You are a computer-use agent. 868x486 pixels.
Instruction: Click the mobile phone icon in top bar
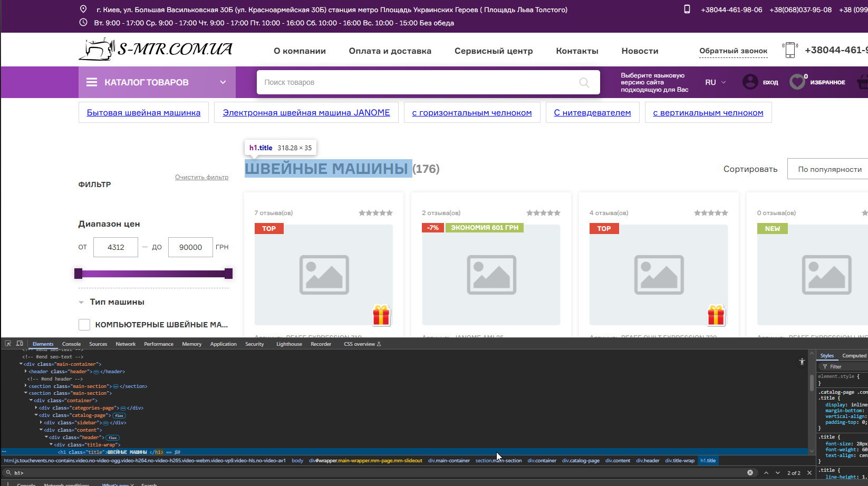tap(687, 9)
